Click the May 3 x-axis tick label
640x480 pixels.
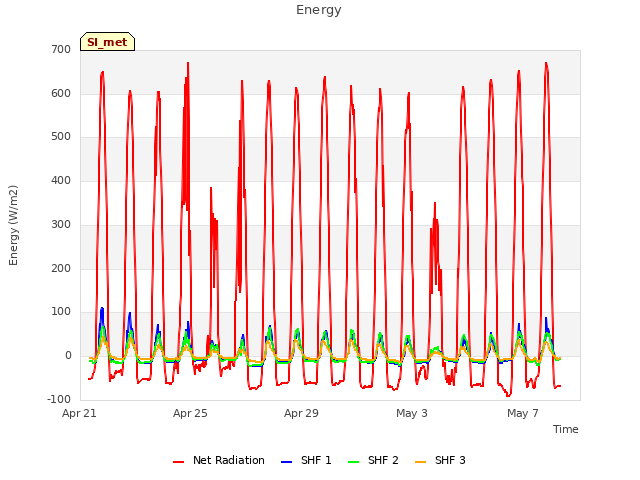[x=412, y=413]
